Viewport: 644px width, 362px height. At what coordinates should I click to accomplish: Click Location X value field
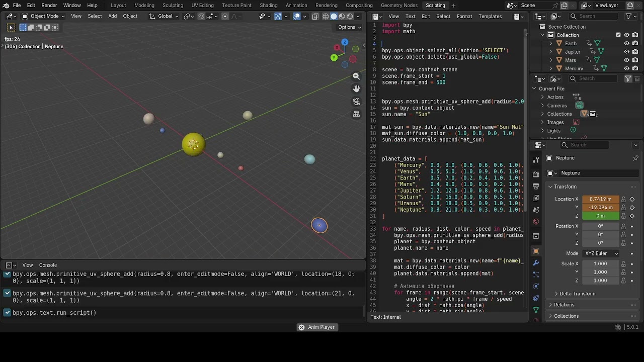601,199
